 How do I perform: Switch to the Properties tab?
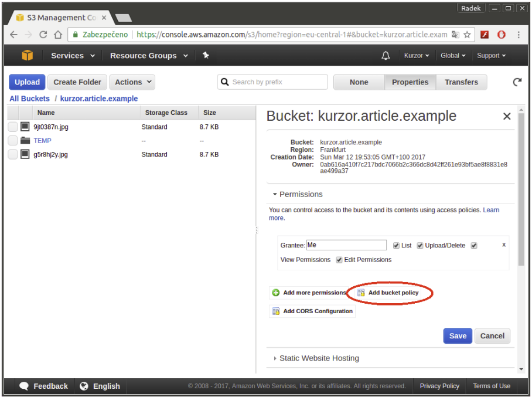click(x=410, y=82)
